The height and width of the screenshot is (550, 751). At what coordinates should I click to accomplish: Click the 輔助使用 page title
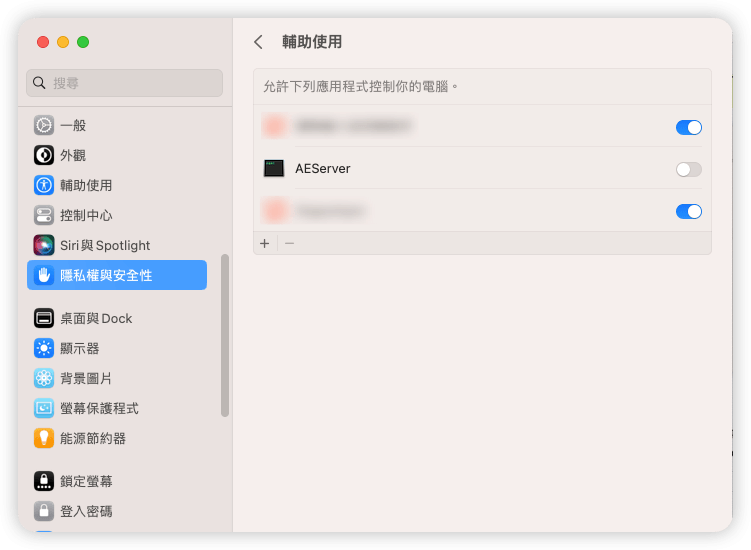[x=312, y=42]
